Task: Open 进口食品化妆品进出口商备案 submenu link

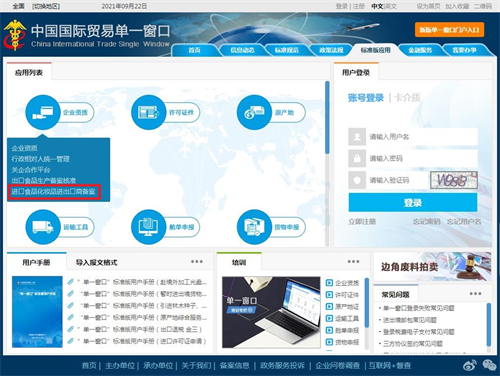Action: tap(54, 192)
